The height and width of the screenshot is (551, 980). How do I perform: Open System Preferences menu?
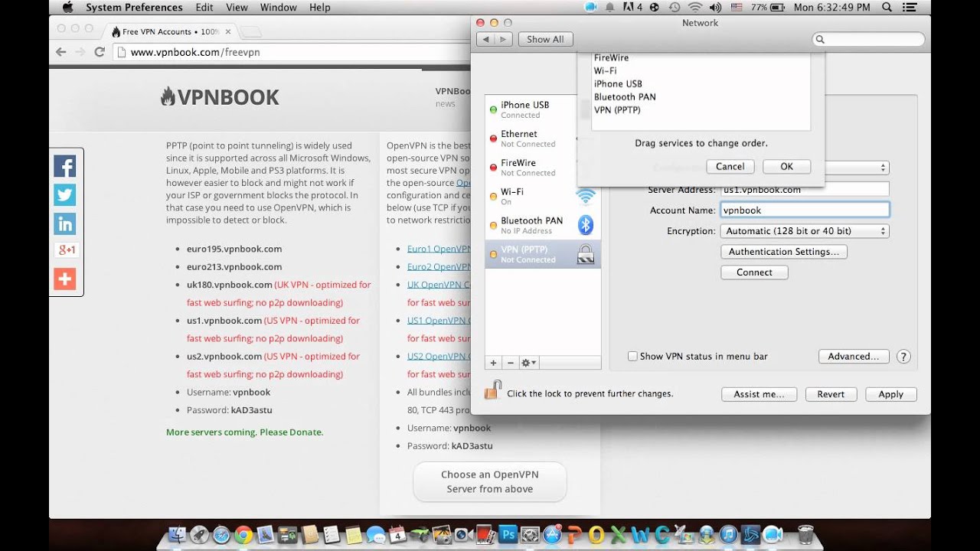point(134,8)
